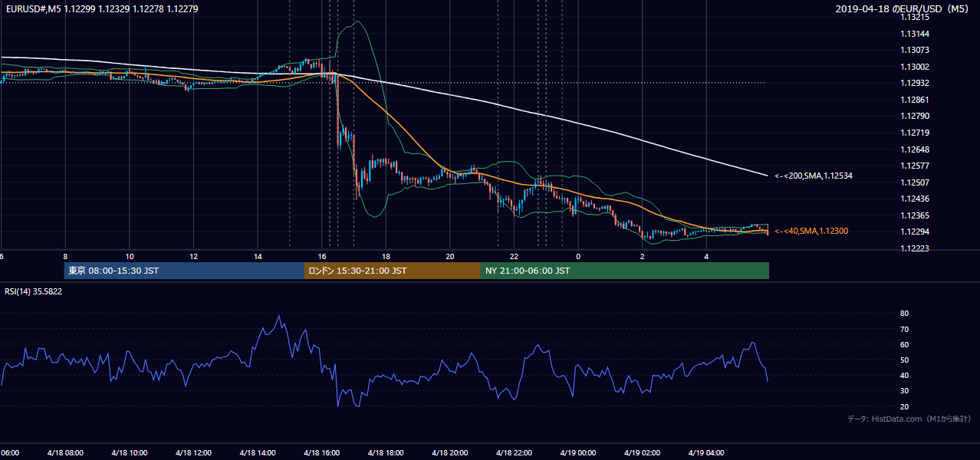Click the 200 SMA 1.12534 label
The image size is (980, 460).
pyautogui.click(x=814, y=176)
